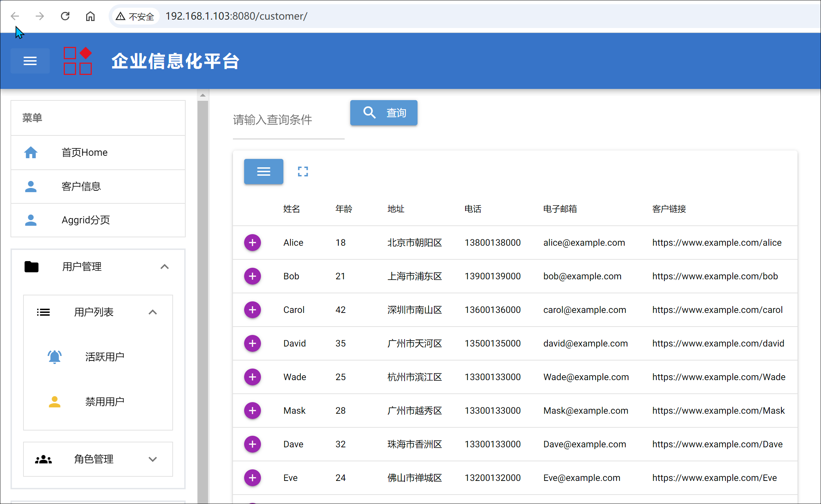The image size is (821, 504).
Task: Collapse the 用户列表 submenu
Action: pyautogui.click(x=152, y=312)
